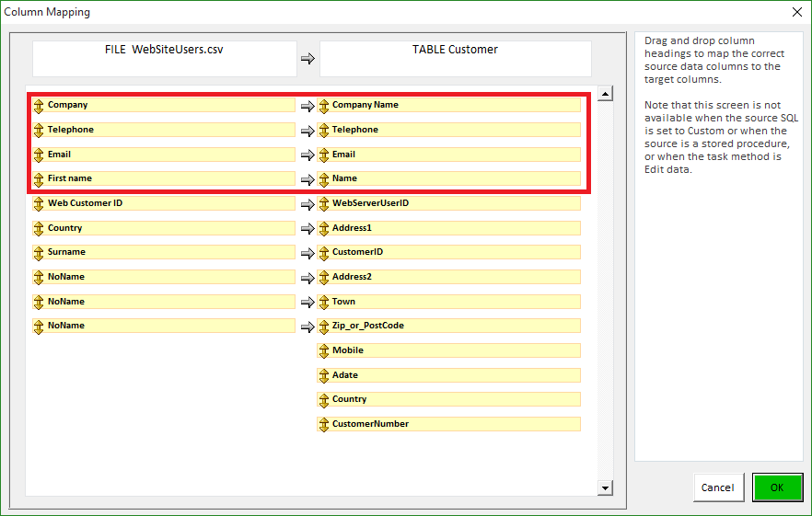Select the Country source column heading
The width and height of the screenshot is (812, 516).
tap(164, 228)
